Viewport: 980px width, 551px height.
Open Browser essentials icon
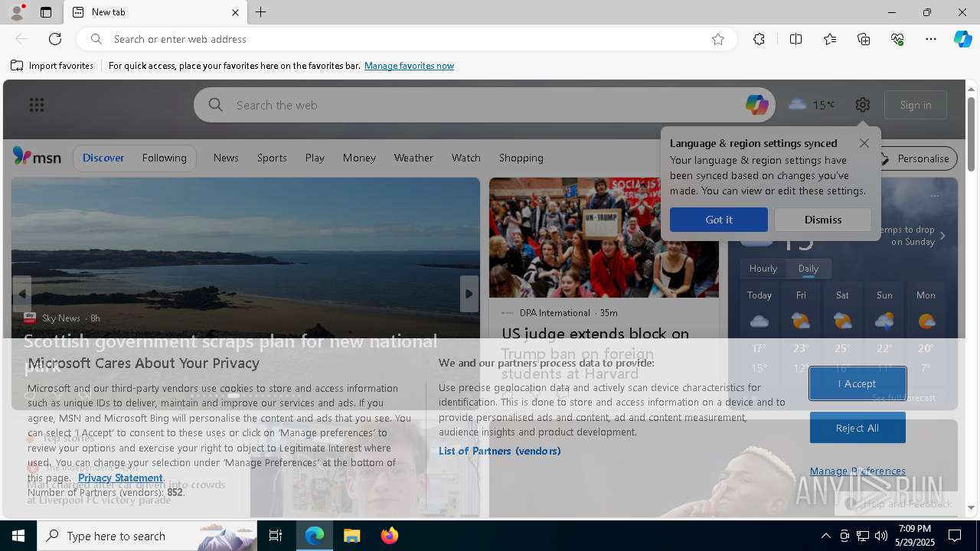coord(897,39)
